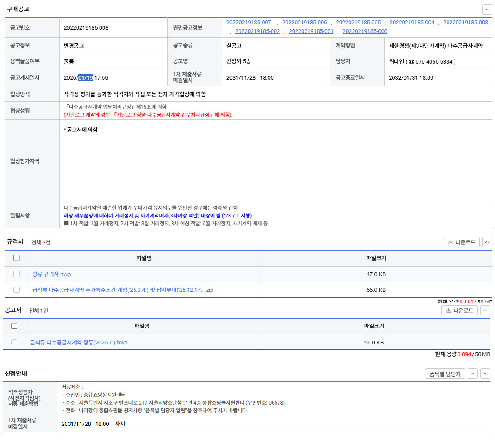Click the highlighted 01/19 date text
495x448 pixels.
[86, 77]
